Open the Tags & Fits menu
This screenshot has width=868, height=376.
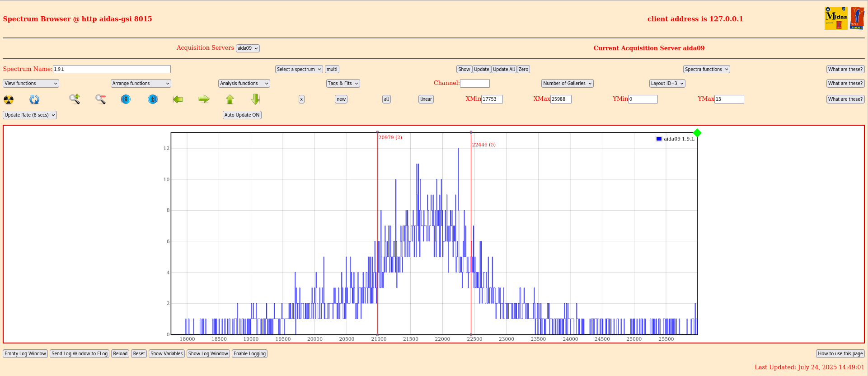tap(343, 83)
